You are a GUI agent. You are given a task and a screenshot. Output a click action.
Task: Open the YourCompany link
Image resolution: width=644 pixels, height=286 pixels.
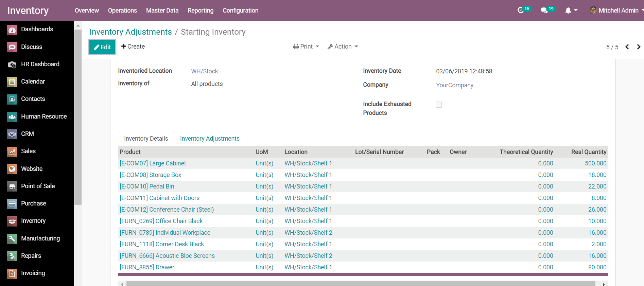(454, 85)
